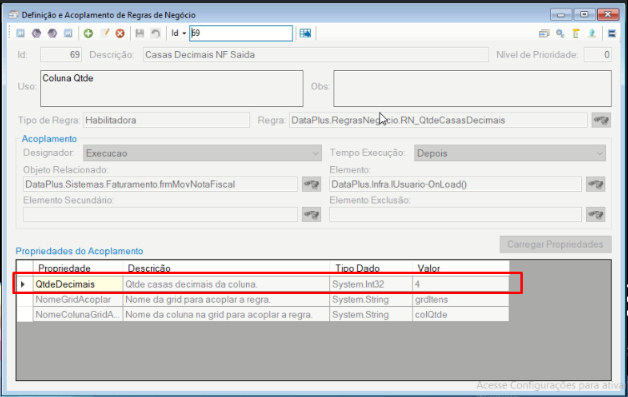Screen dimensions: 628x397
Task: Click the row selector arrow of QtdeDecimais
Action: [x=24, y=284]
